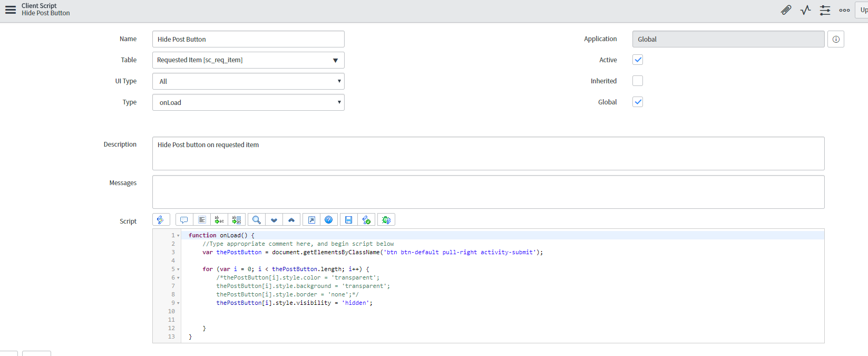The image size is (868, 356).
Task: Click the format code icon
Action: (x=202, y=220)
